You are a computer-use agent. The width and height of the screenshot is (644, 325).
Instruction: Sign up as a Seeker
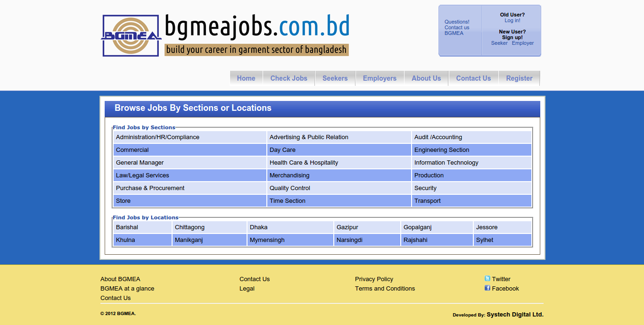tap(499, 43)
